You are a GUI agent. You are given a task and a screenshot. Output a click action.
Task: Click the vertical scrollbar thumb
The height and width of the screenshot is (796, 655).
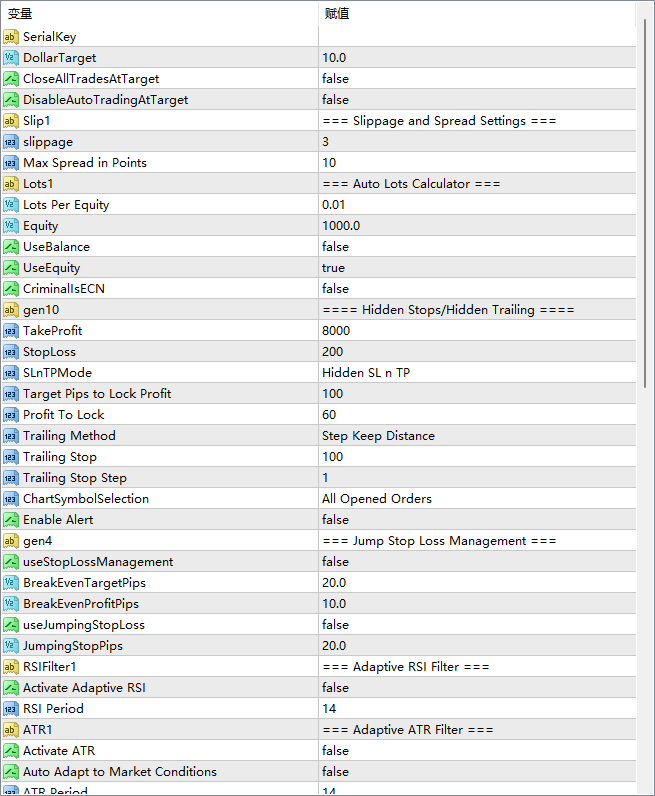tap(645, 203)
